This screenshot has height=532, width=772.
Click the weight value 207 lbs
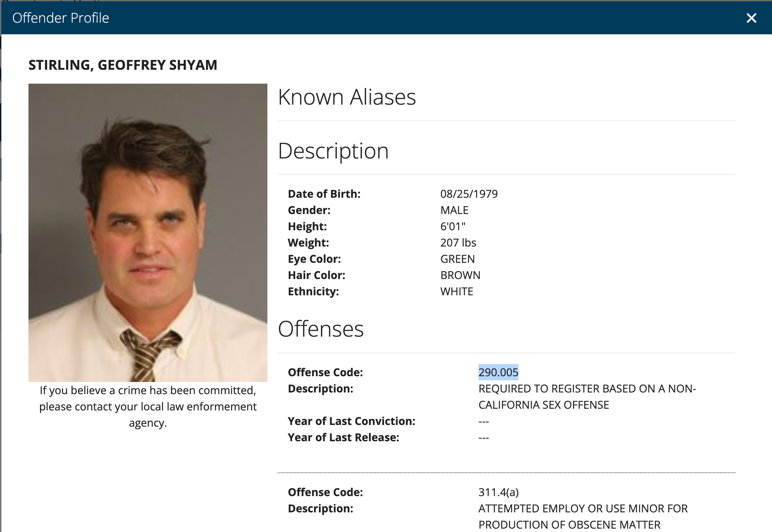click(458, 243)
